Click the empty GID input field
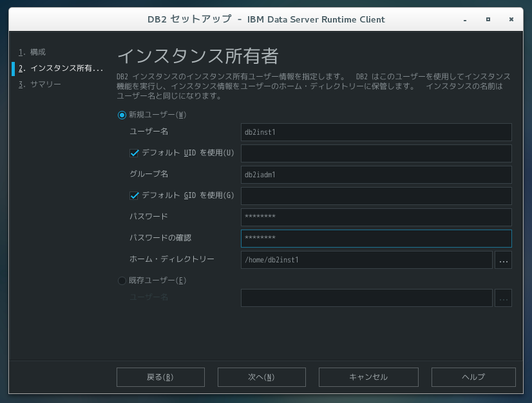The image size is (532, 403). click(376, 195)
